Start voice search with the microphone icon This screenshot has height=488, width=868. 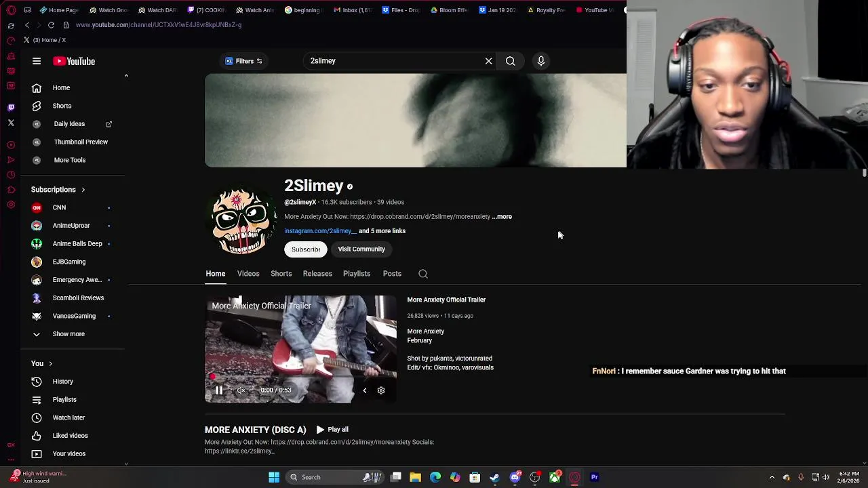point(540,61)
